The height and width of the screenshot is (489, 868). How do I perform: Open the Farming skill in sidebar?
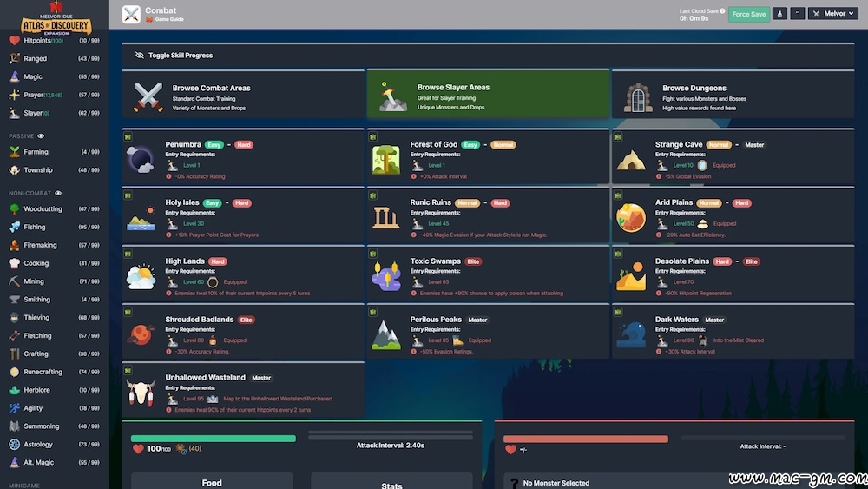(54, 152)
